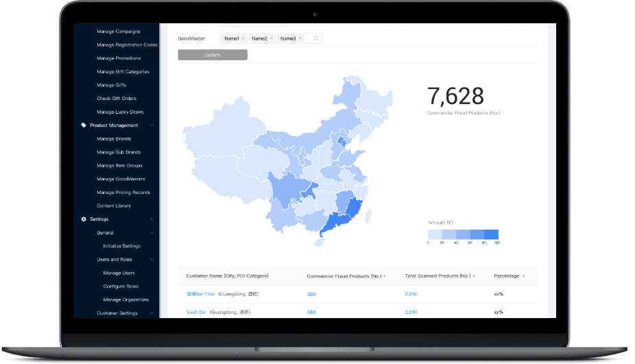Click the Product Management tag icon
Screen dimensions: 635x364
[84, 125]
